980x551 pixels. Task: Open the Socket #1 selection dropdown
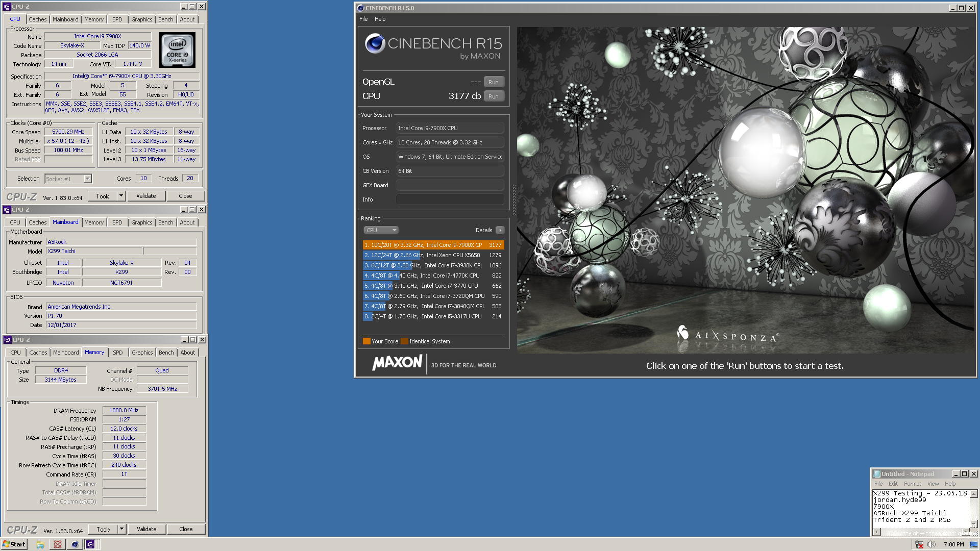pos(87,179)
